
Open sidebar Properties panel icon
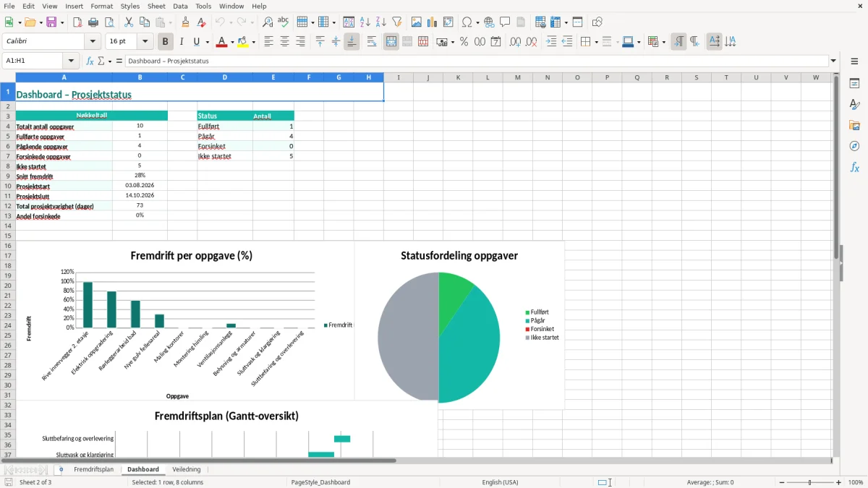(854, 84)
